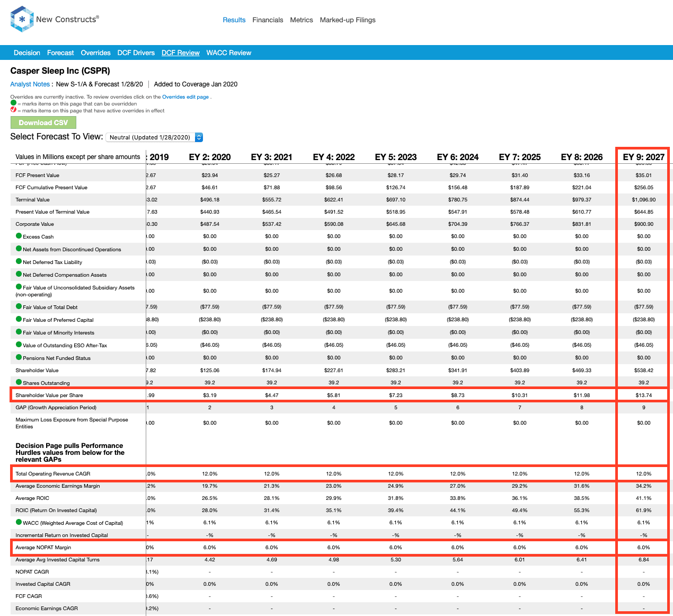673x616 pixels.
Task: Open the DCF Drivers page
Action: 136,53
